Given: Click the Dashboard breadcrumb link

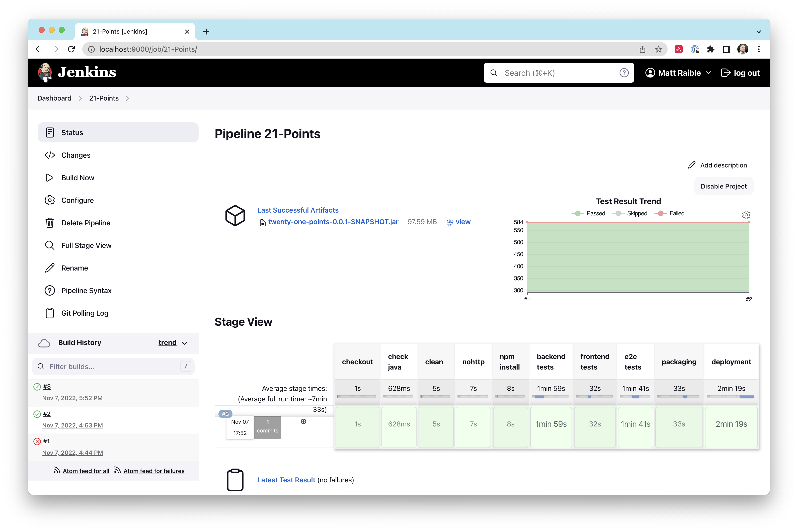Looking at the screenshot, I should 53,98.
